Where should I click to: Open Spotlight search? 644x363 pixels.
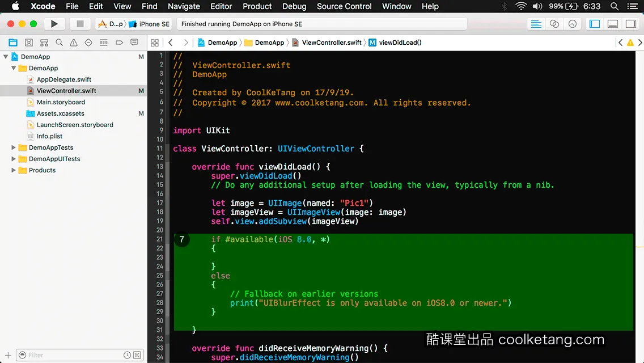[x=615, y=6]
